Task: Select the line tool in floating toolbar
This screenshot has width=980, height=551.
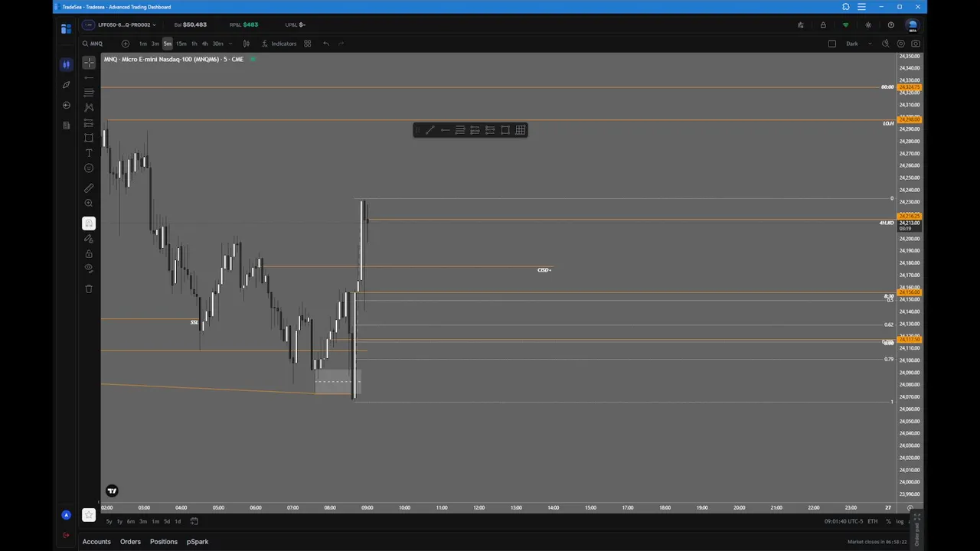Action: [430, 130]
